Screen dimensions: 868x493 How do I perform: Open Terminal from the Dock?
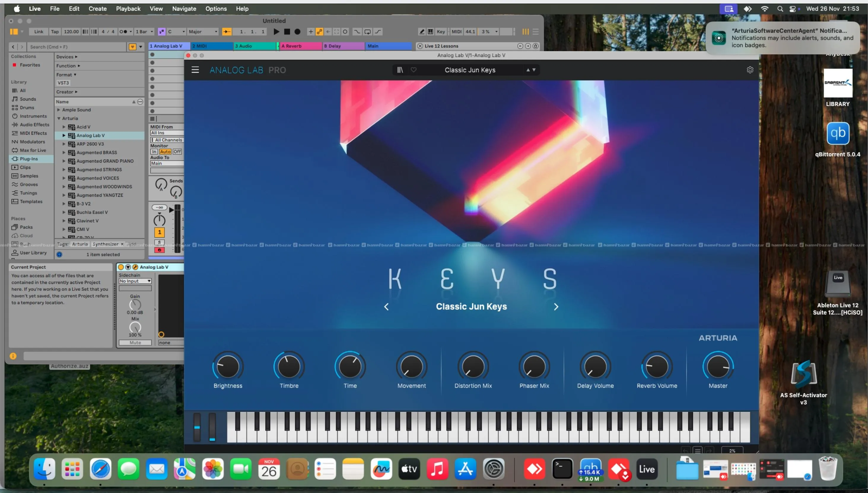pos(562,469)
